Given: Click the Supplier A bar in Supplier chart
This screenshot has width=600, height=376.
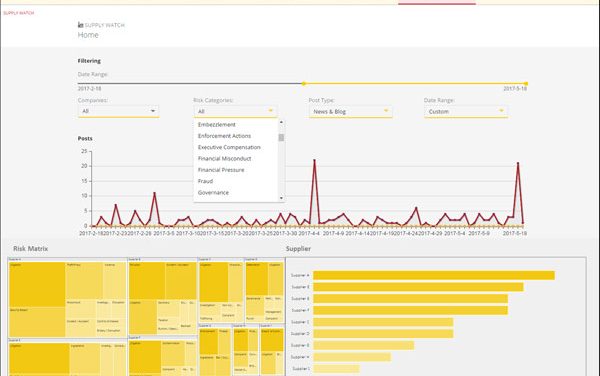Looking at the screenshot, I should point(434,275).
